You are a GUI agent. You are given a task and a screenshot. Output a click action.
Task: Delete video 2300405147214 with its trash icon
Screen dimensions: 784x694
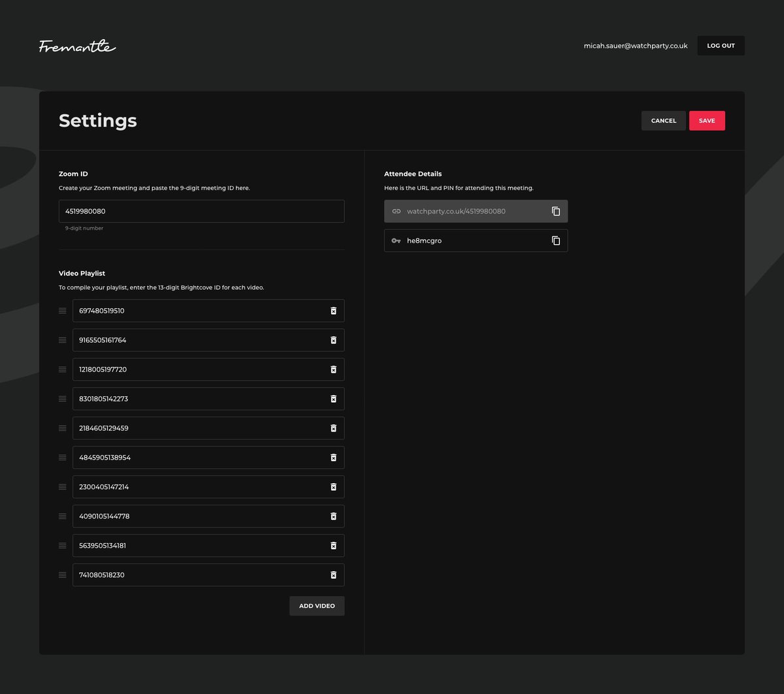click(x=333, y=487)
